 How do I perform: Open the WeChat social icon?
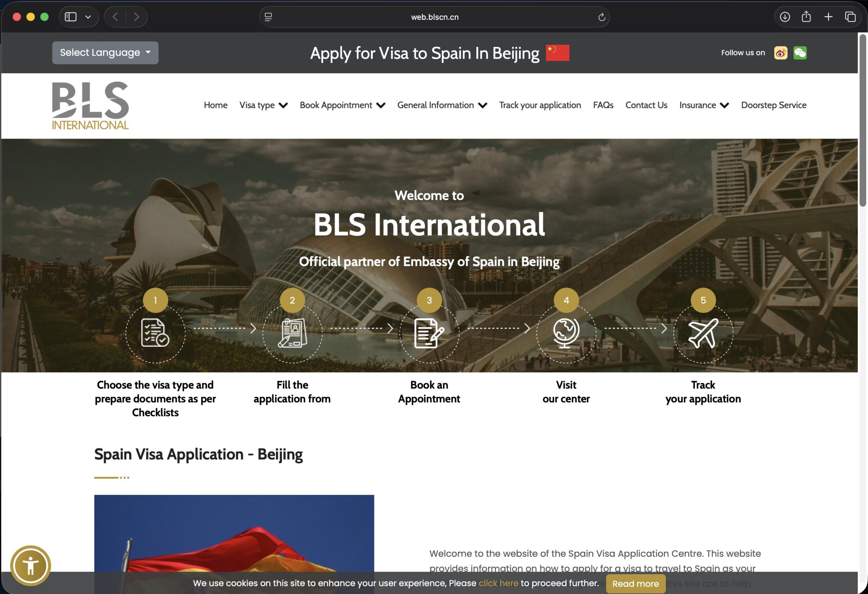pyautogui.click(x=800, y=53)
